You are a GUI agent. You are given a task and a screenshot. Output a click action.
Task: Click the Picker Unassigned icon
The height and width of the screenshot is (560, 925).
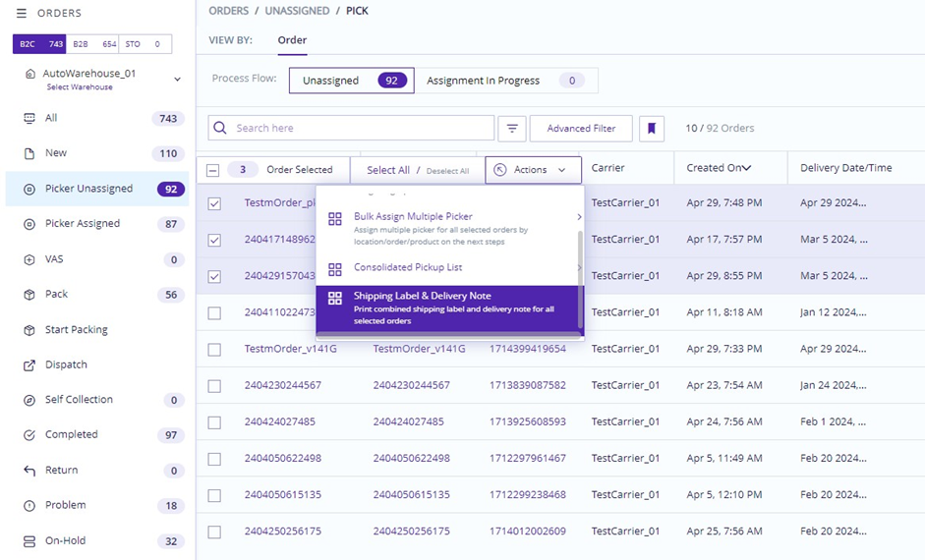click(29, 190)
